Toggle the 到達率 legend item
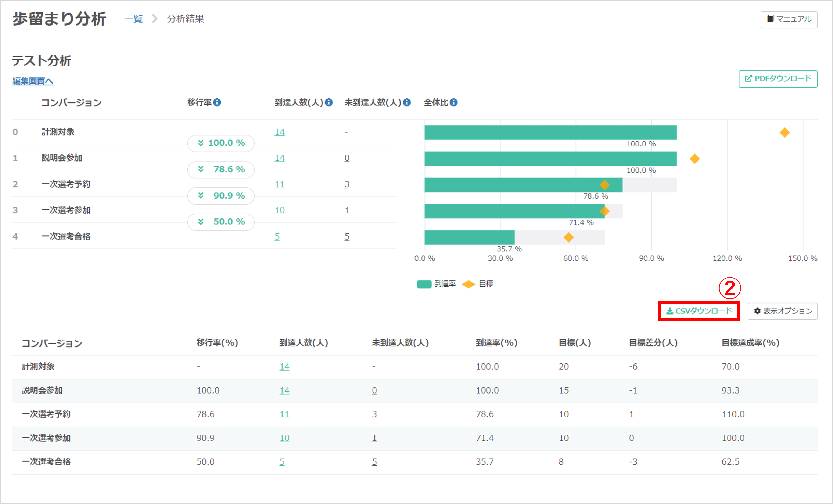The image size is (833, 504). click(437, 284)
